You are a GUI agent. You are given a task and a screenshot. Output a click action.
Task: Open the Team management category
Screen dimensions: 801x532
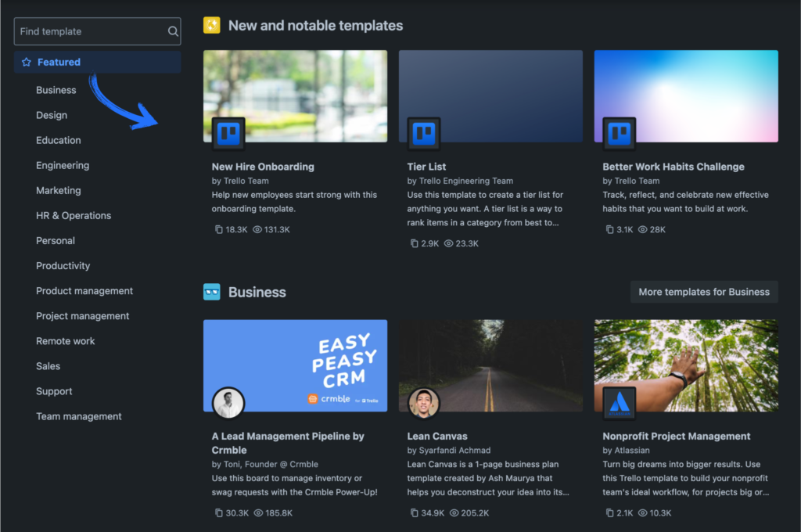pos(79,415)
